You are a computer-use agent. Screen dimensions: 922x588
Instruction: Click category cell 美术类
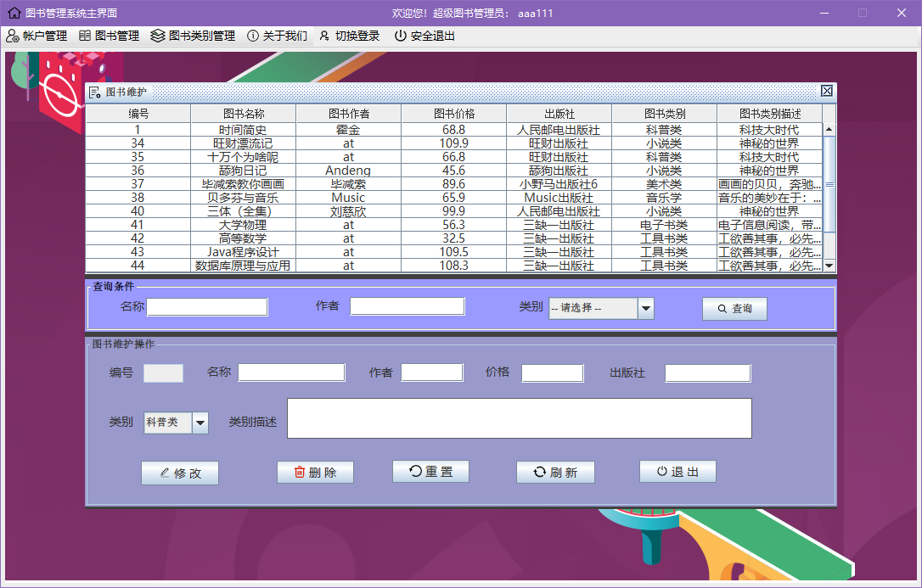[665, 184]
